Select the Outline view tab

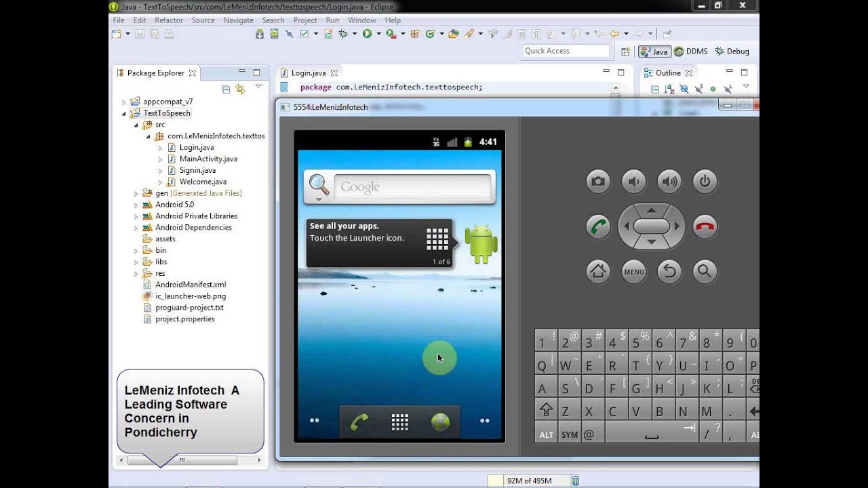pos(668,73)
